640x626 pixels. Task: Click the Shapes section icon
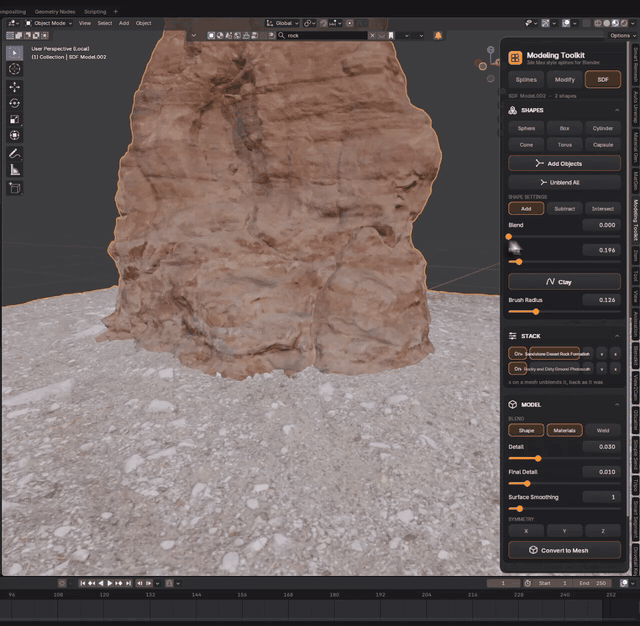tap(513, 110)
